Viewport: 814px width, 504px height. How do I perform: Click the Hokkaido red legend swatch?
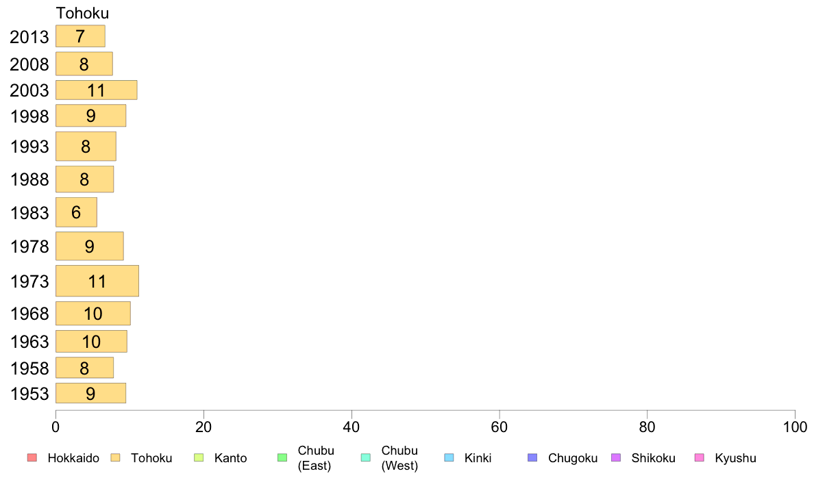tap(32, 458)
